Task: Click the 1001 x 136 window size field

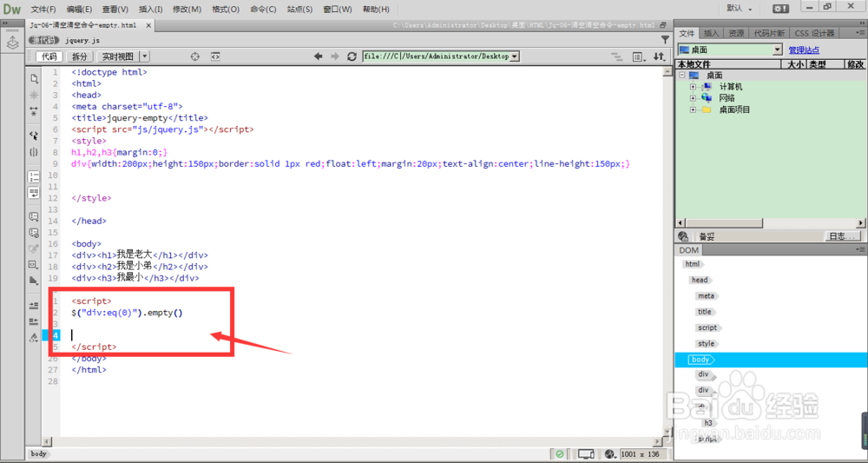Action: coord(641,454)
